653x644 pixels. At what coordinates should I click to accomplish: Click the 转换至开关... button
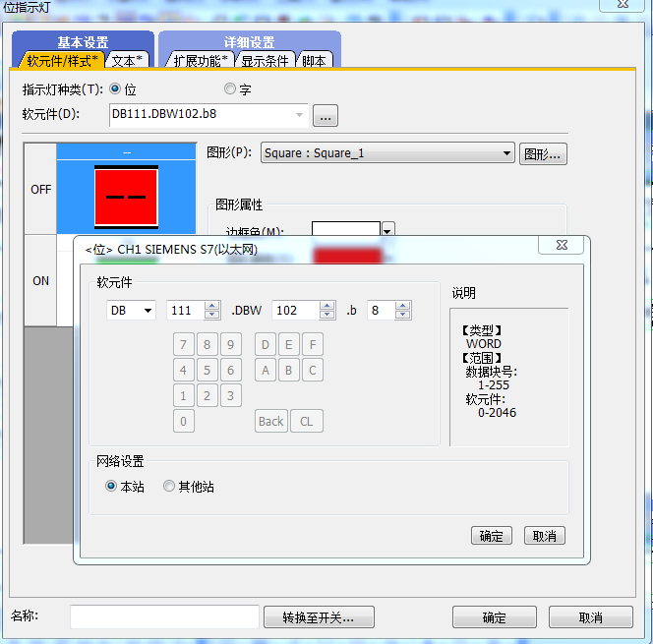(x=319, y=616)
